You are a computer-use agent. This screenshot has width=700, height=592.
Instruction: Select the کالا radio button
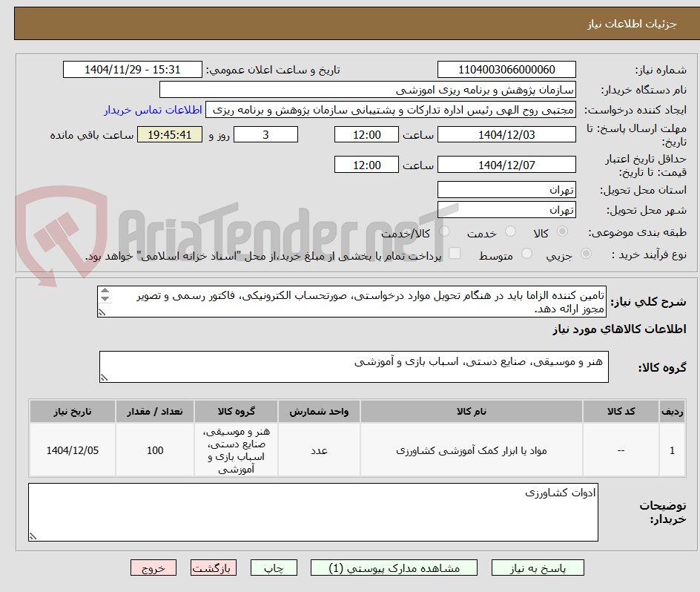563,231
